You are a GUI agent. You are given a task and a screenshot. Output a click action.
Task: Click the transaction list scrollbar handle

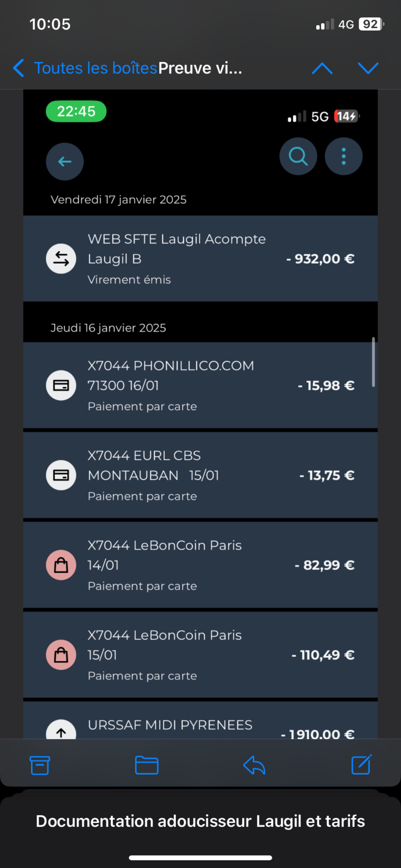click(x=373, y=362)
